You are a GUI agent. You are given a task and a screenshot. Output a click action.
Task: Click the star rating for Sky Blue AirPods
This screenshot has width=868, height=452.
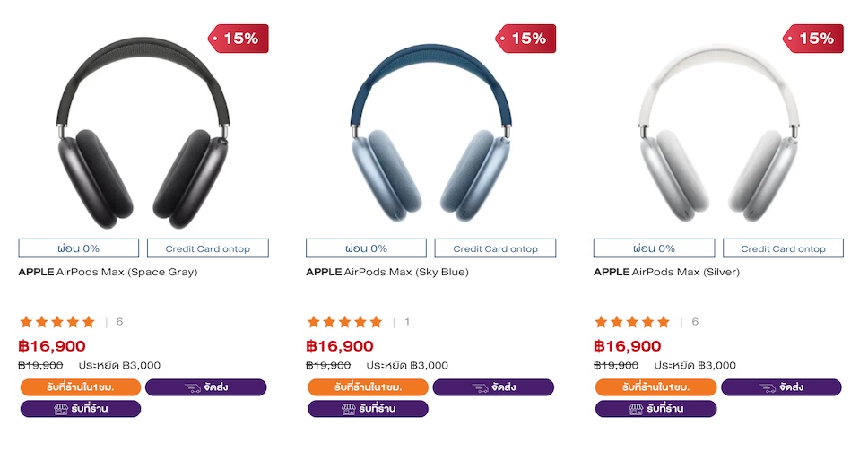tap(345, 322)
